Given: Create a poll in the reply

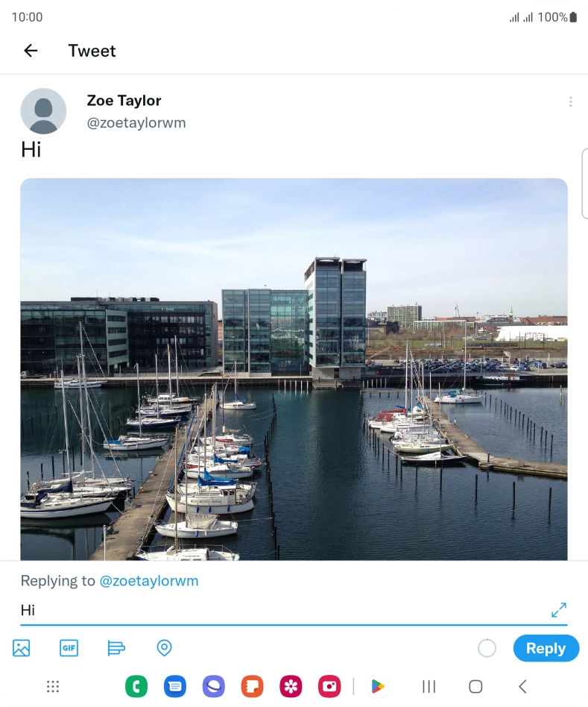Looking at the screenshot, I should [x=116, y=648].
